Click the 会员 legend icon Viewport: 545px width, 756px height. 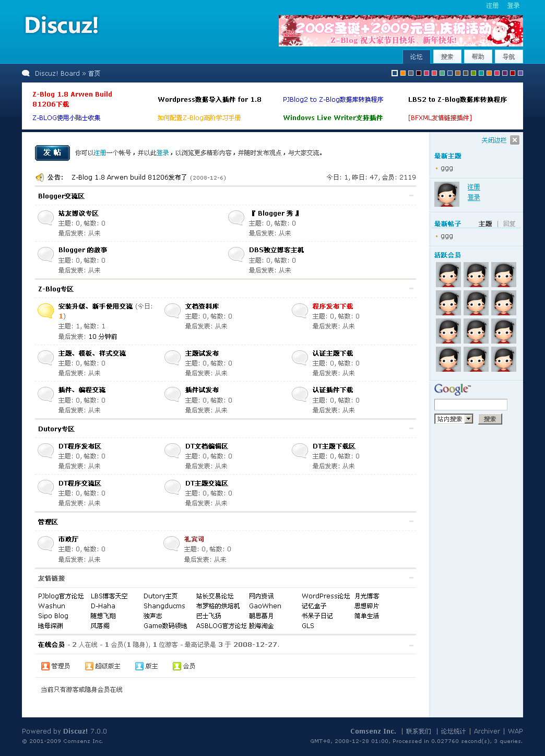177,666
